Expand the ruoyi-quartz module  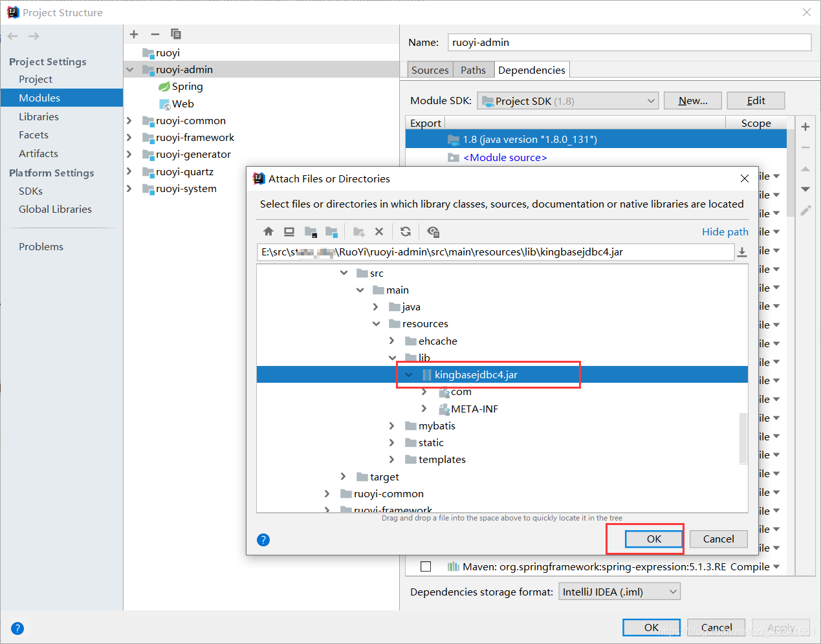pos(129,171)
